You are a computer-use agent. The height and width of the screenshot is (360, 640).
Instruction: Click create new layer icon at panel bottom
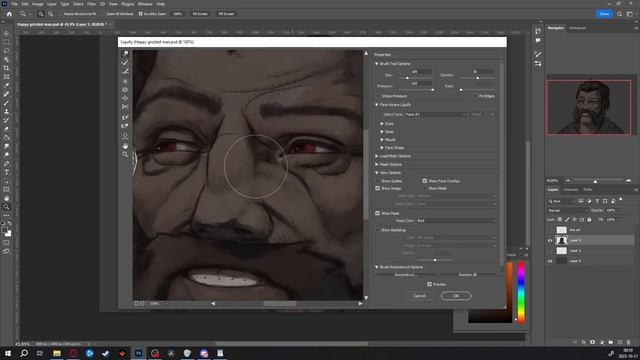click(x=620, y=342)
